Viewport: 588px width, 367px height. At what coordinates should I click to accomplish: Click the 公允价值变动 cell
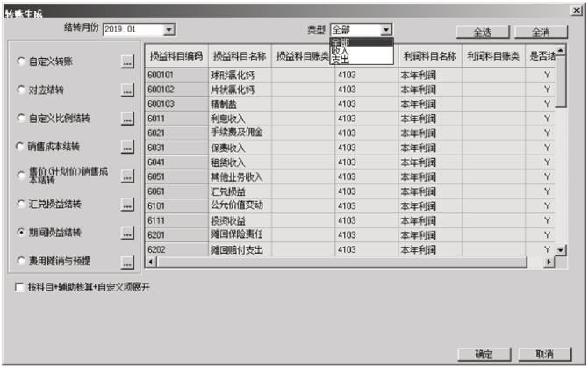[240, 205]
